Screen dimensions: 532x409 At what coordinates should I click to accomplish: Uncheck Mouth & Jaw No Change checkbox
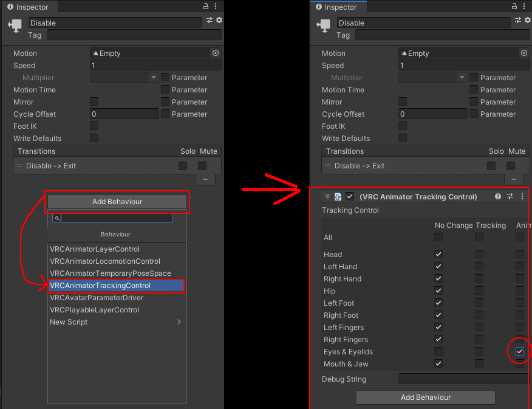click(x=438, y=363)
